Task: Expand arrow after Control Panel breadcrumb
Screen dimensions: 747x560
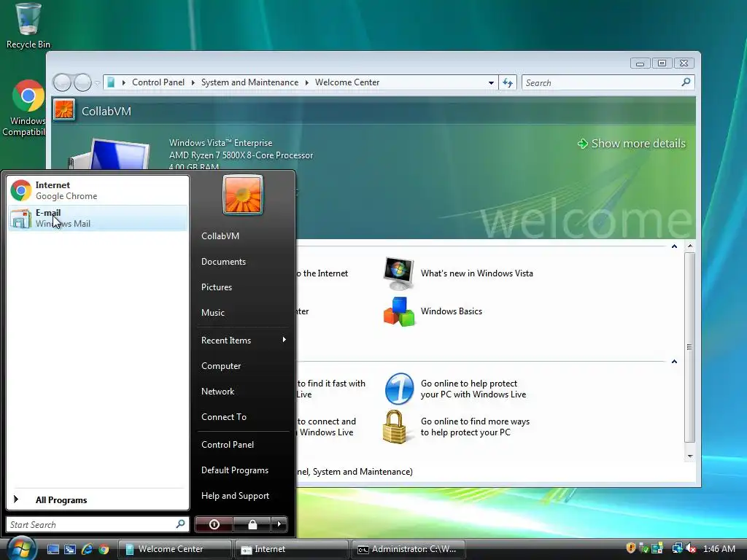Action: click(193, 83)
